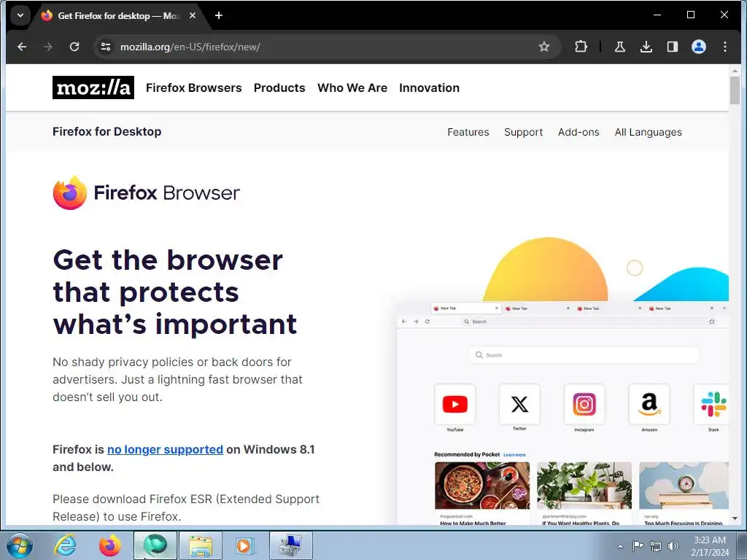Go back to the previous page
747x560 pixels.
coord(22,47)
